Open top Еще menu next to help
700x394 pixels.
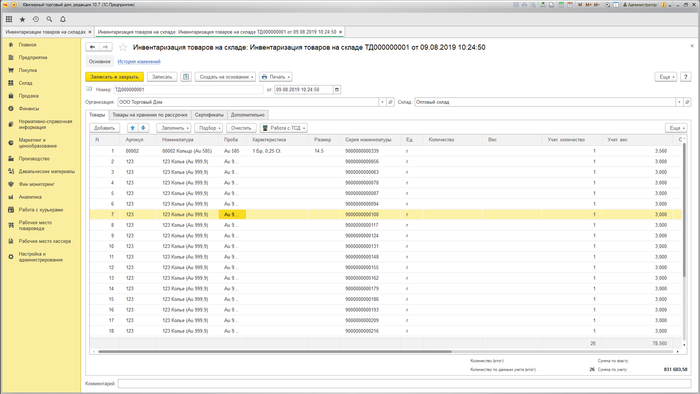[666, 77]
